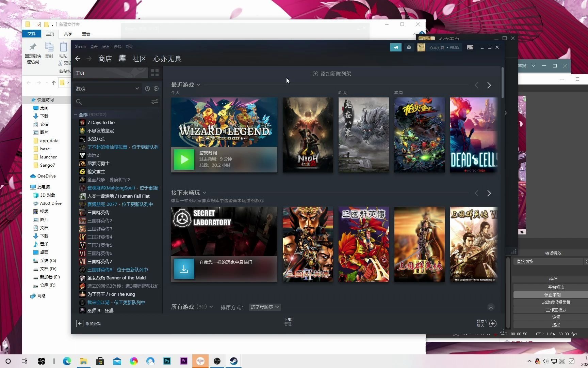Open Steam notifications envelope icon

point(409,47)
